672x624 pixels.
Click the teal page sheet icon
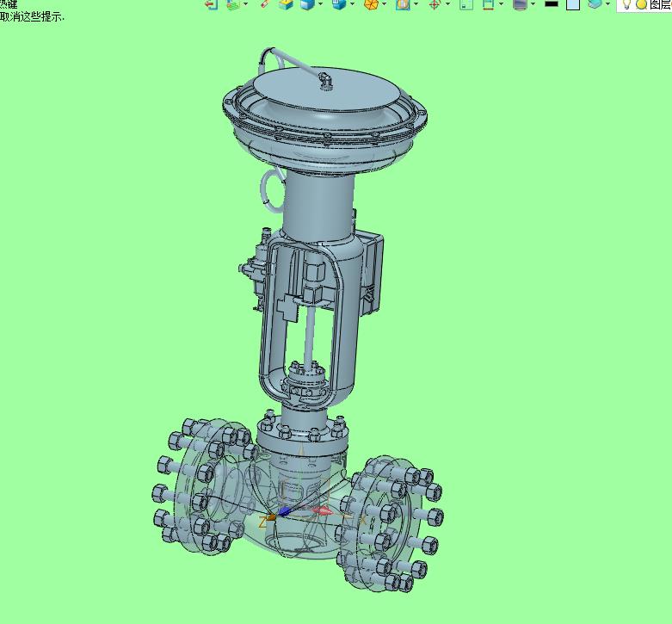(x=466, y=3)
